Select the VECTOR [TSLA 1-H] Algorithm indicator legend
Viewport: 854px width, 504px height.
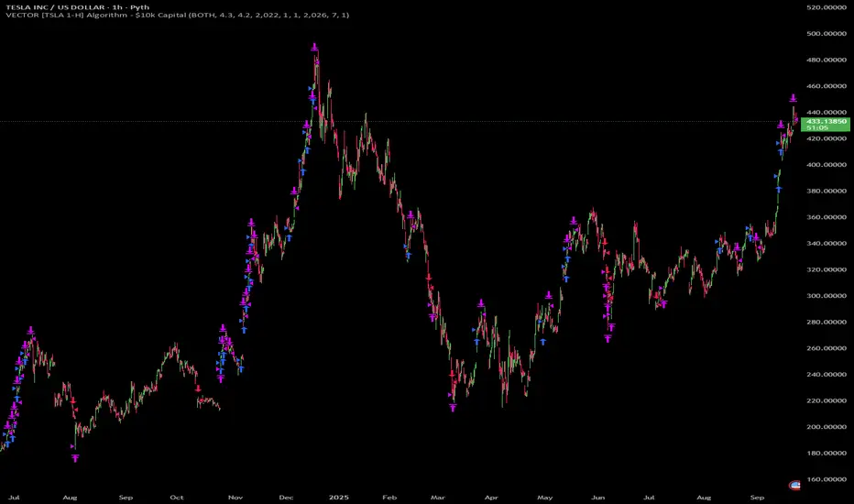[177, 16]
